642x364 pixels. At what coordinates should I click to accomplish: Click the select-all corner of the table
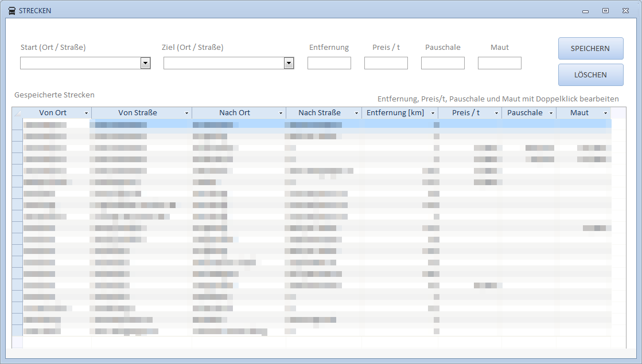pos(17,113)
